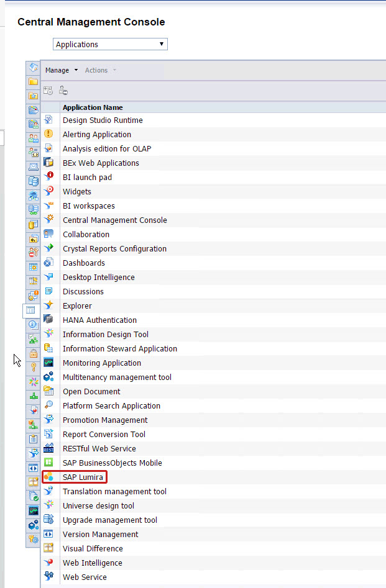This screenshot has height=588, width=386.
Task: Click the first toolbar icon below Manage
Action: point(48,91)
